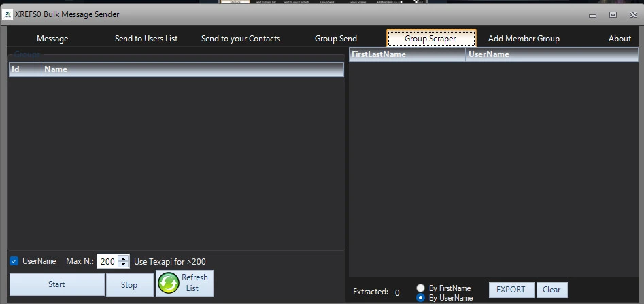644x304 pixels.
Task: Switch to the Message tab
Action: click(x=52, y=39)
